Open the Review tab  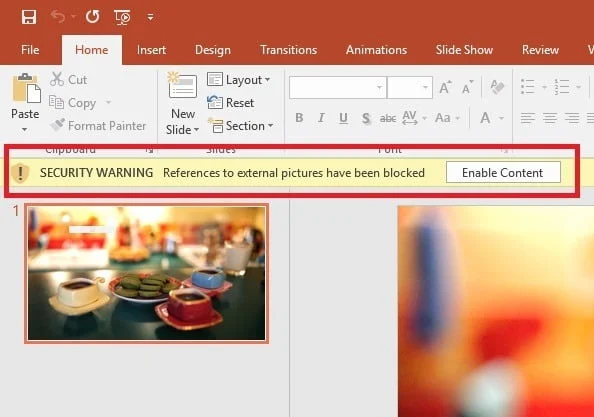[x=540, y=50]
